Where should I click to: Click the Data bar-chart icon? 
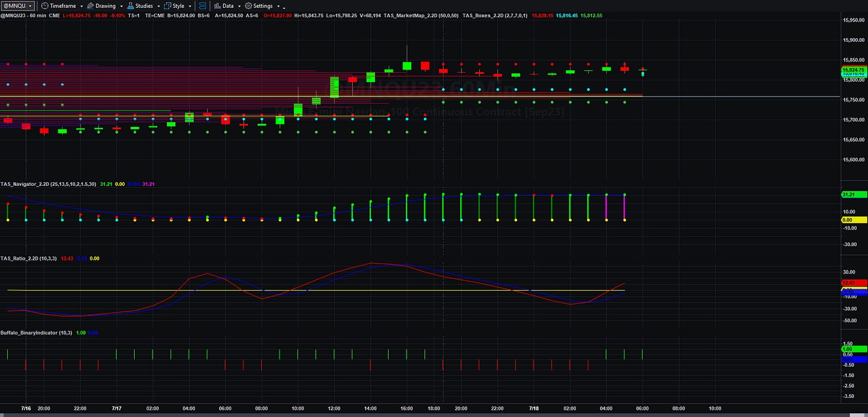[x=217, y=6]
